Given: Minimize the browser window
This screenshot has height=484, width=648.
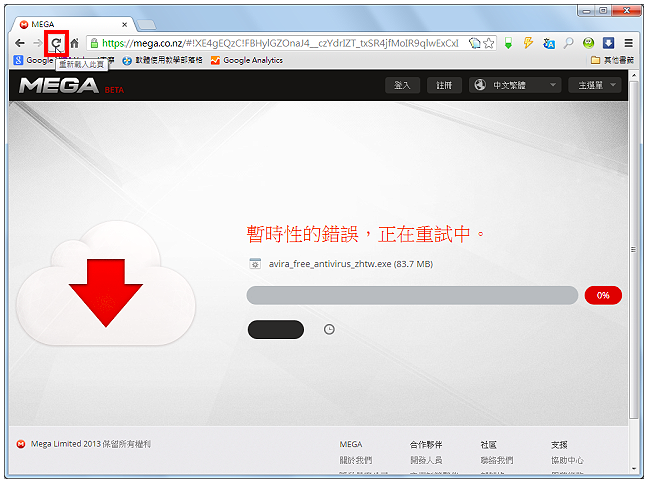Looking at the screenshot, I should pyautogui.click(x=586, y=11).
